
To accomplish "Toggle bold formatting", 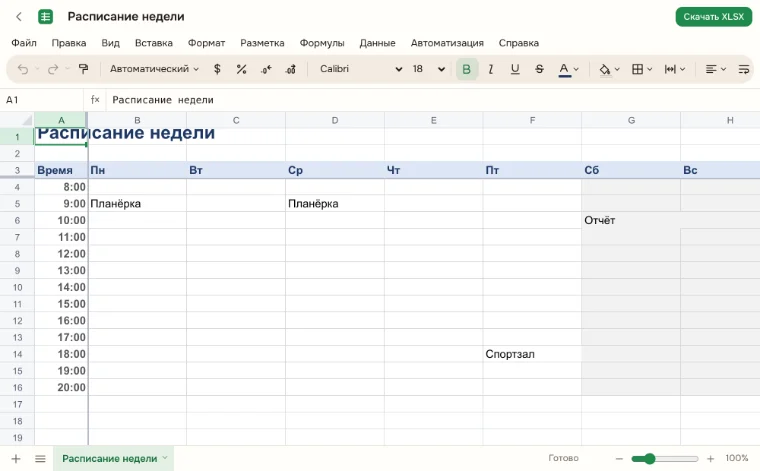I will (467, 69).
